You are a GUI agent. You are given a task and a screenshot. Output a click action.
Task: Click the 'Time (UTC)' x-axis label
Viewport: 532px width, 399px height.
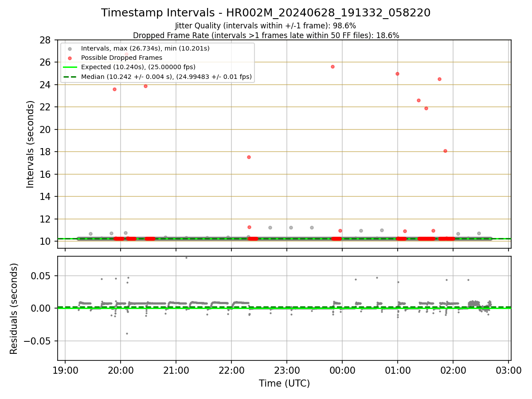coord(284,383)
